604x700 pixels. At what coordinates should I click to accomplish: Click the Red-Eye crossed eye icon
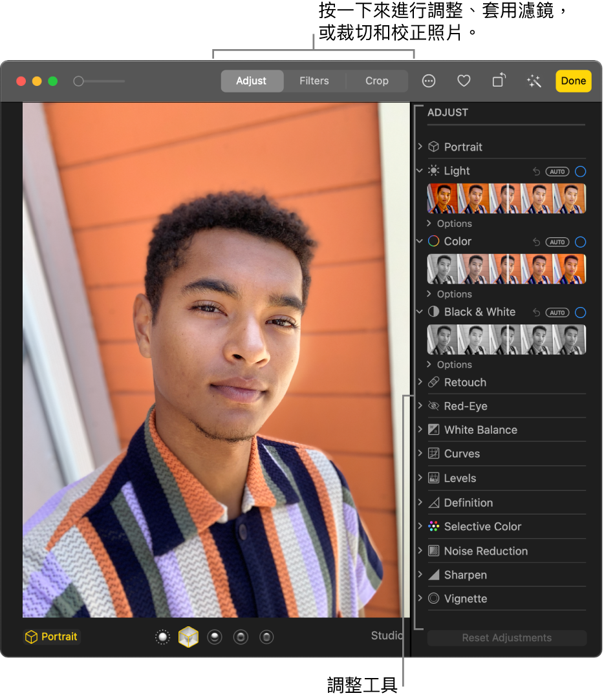tap(433, 406)
